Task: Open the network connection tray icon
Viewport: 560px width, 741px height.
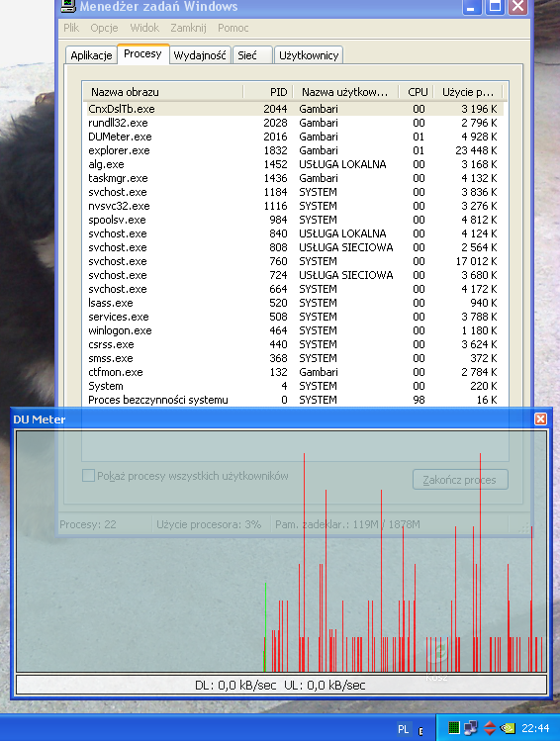Action: (471, 728)
